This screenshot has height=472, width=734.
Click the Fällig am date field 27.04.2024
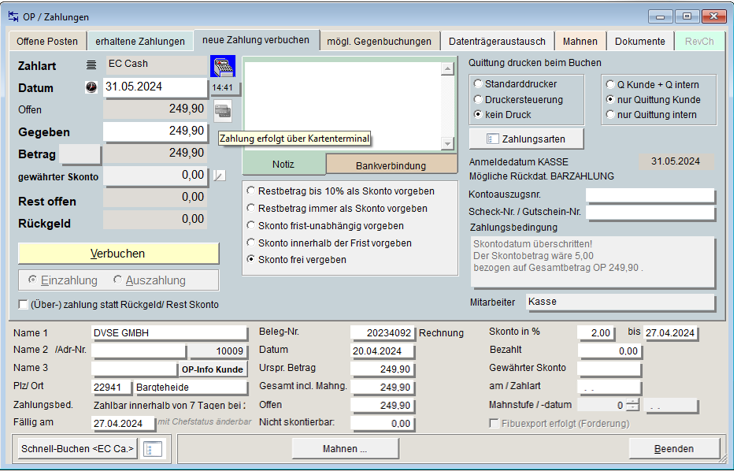[x=123, y=423]
